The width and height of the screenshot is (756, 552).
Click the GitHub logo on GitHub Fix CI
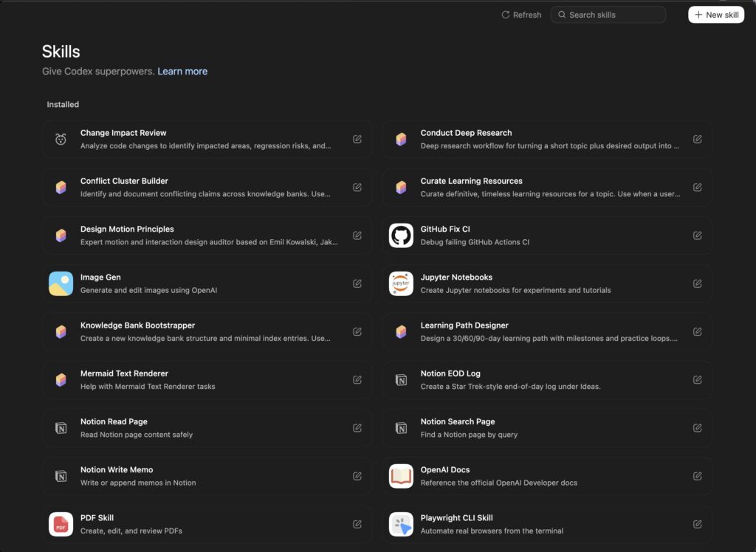pyautogui.click(x=400, y=235)
